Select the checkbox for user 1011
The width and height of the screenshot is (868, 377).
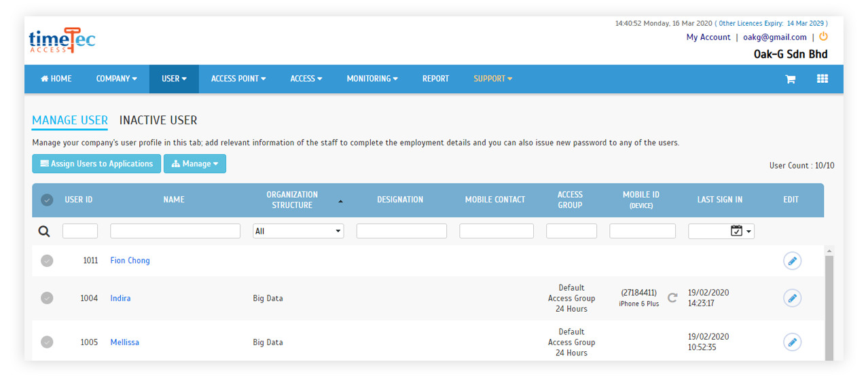click(x=47, y=261)
